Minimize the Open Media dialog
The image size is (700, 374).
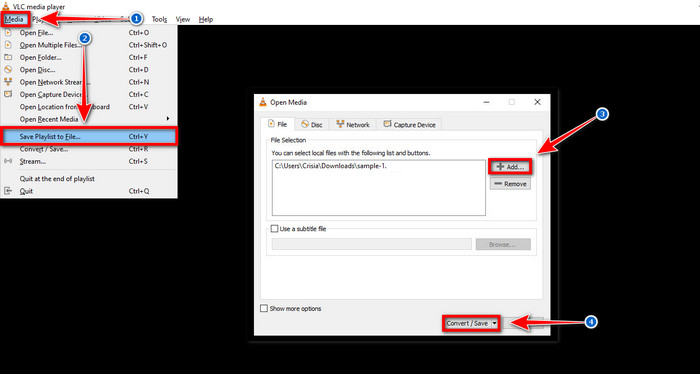pos(486,102)
